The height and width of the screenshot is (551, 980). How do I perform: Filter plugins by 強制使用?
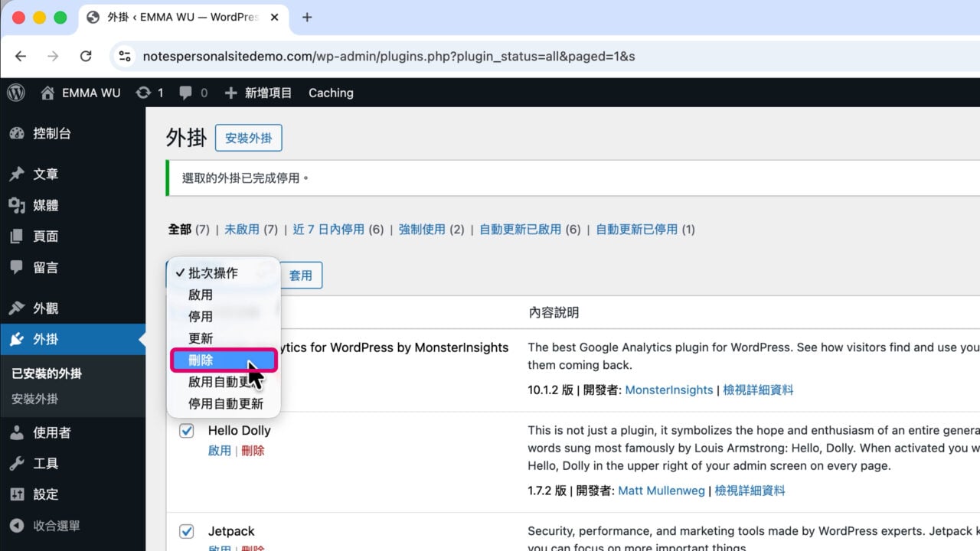(422, 230)
